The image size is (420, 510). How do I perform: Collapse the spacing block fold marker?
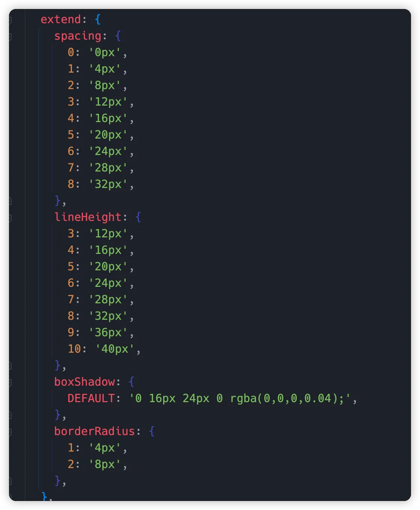coord(10,36)
